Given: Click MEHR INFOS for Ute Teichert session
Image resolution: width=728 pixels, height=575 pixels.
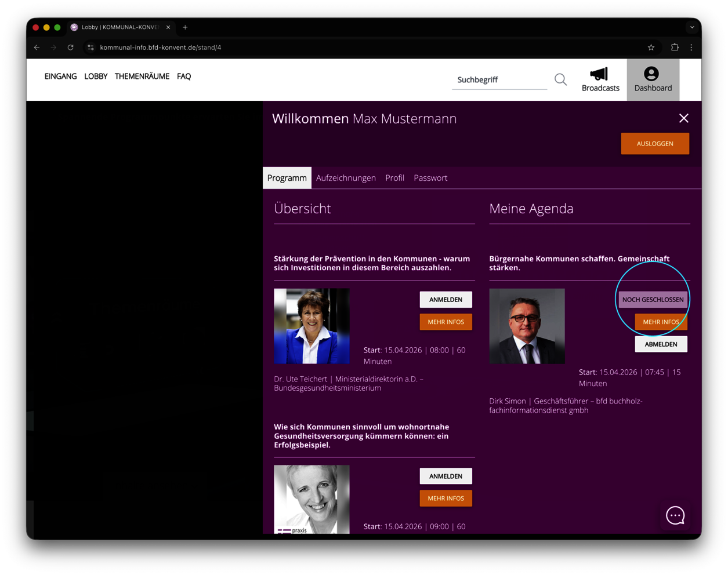Looking at the screenshot, I should (x=446, y=322).
